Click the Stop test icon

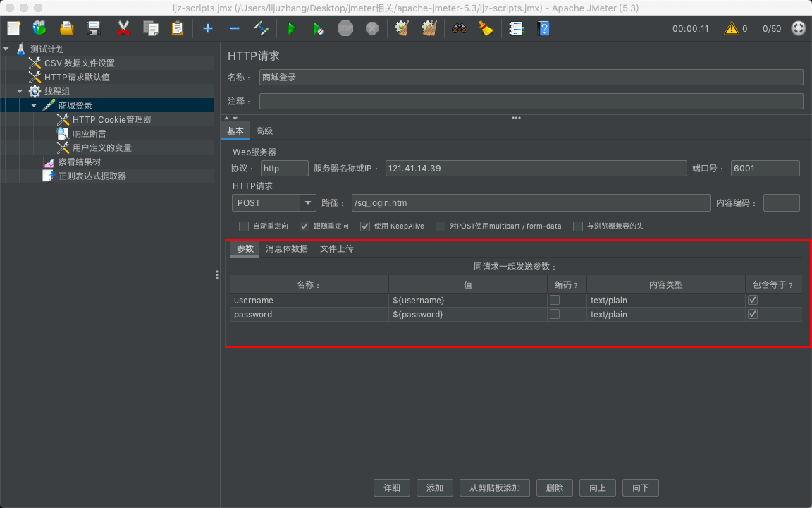[345, 28]
